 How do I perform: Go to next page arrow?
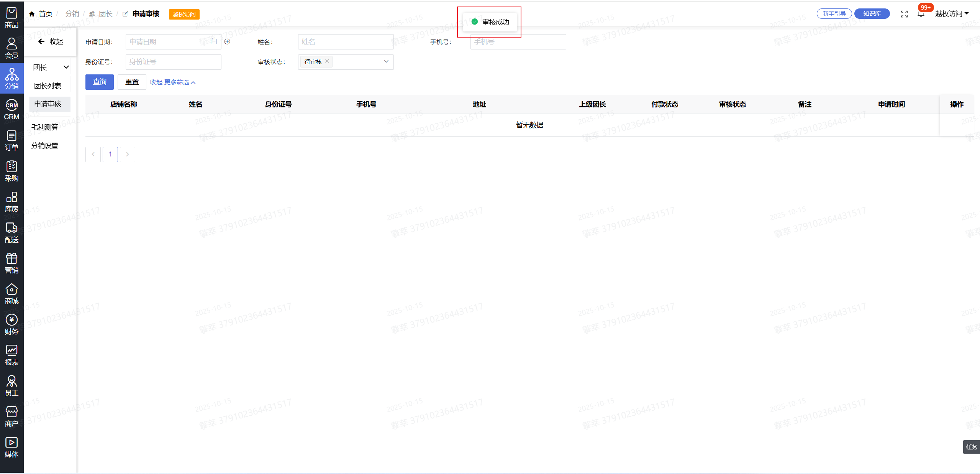pyautogui.click(x=128, y=155)
